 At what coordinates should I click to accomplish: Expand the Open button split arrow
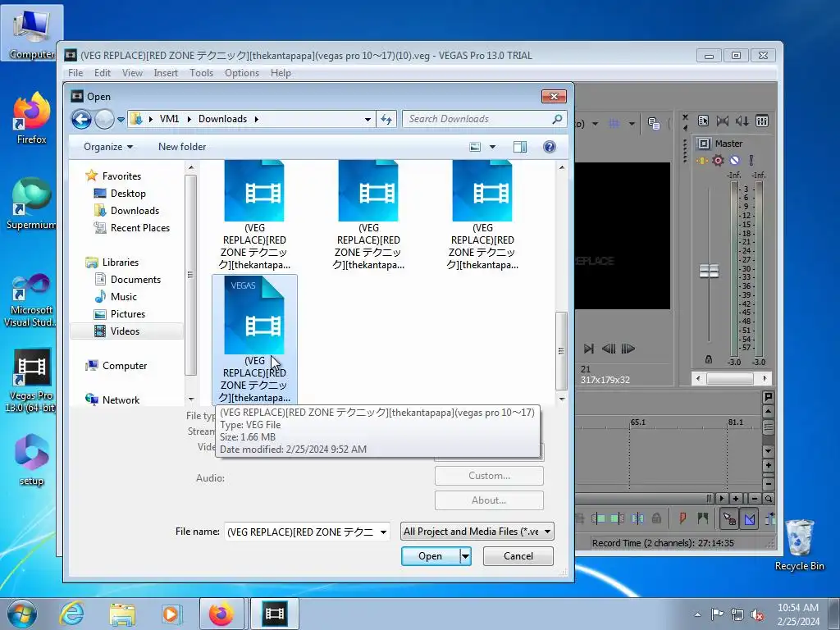466,556
